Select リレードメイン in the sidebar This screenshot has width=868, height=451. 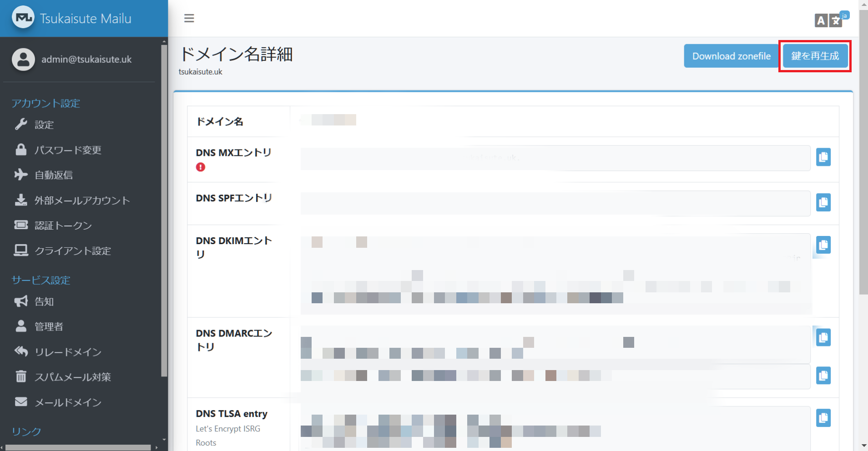pyautogui.click(x=66, y=351)
